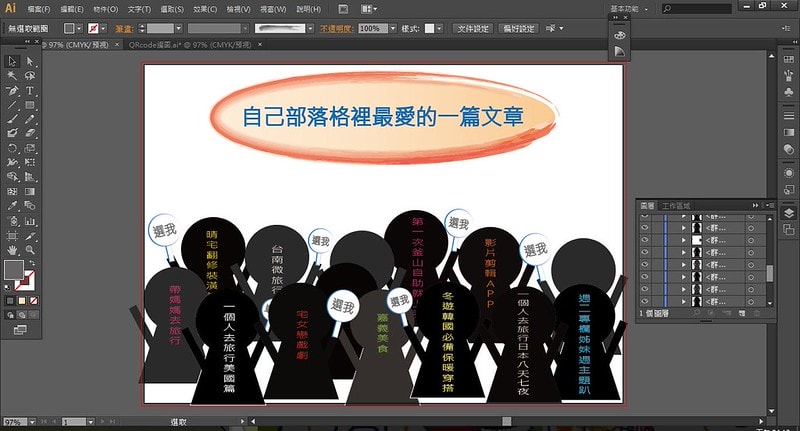Open the 檔案(F) menu

[x=39, y=9]
